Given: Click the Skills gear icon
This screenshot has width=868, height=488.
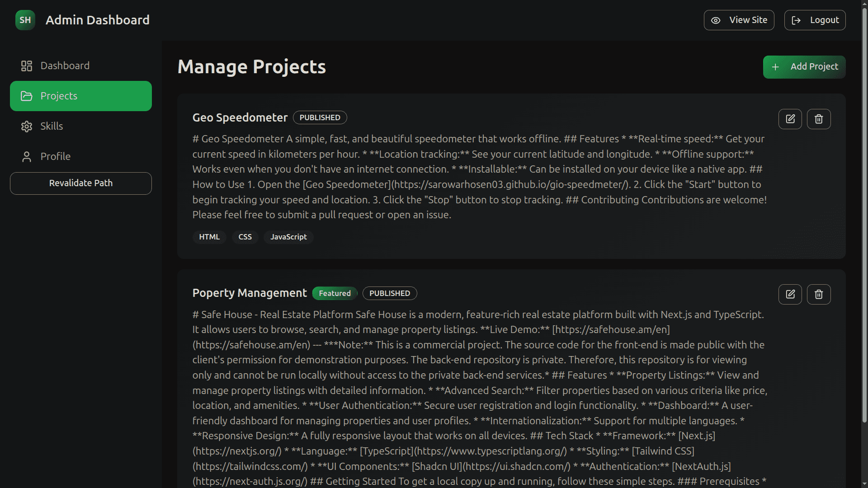Looking at the screenshot, I should (27, 127).
